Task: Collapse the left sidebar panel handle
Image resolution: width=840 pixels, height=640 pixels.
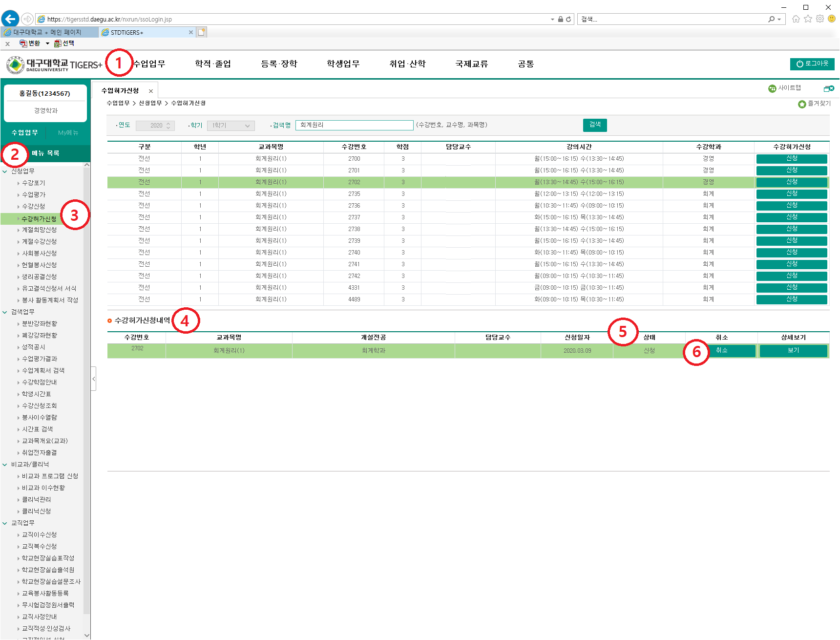Action: click(x=93, y=379)
